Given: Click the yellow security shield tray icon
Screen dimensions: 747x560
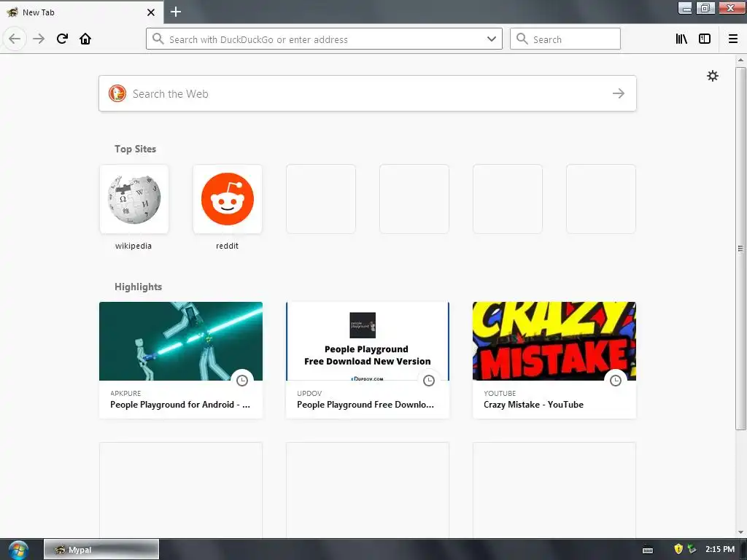Looking at the screenshot, I should tap(678, 549).
